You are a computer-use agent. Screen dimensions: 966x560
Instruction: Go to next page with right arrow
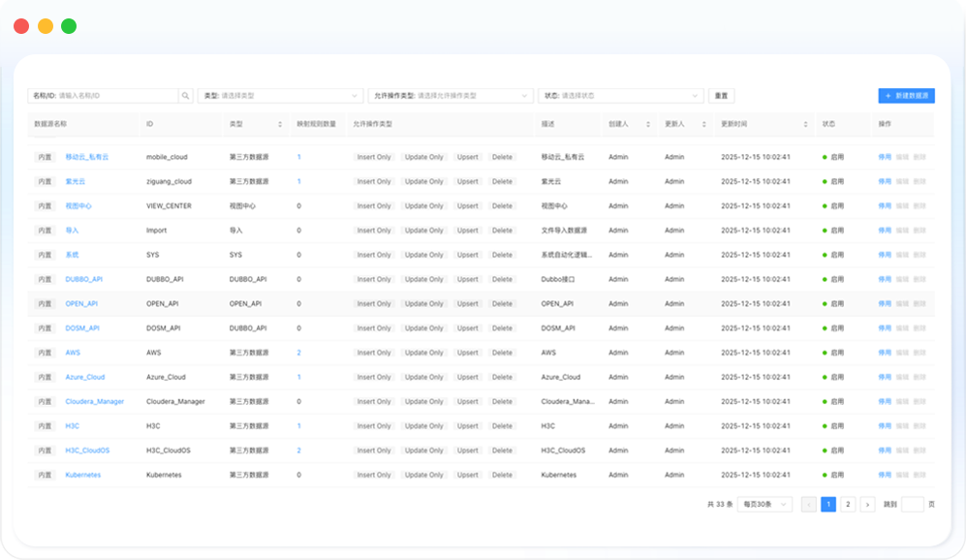pyautogui.click(x=867, y=505)
